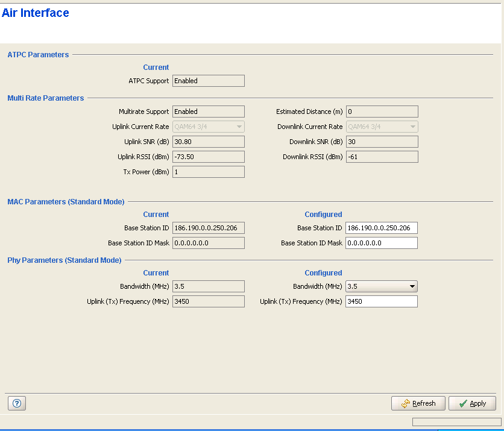Click the Tx Power (dBm) field
The height and width of the screenshot is (431, 504).
point(208,172)
